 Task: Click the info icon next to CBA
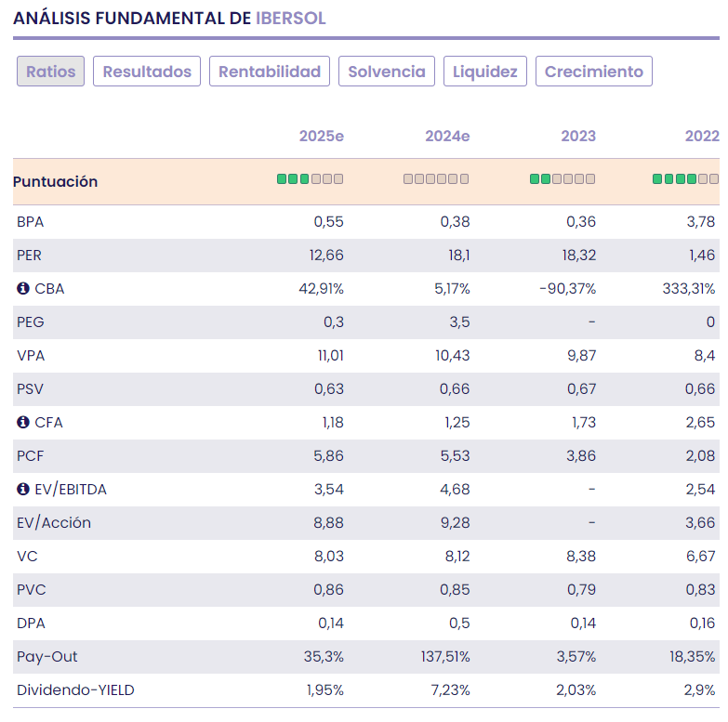pyautogui.click(x=23, y=289)
